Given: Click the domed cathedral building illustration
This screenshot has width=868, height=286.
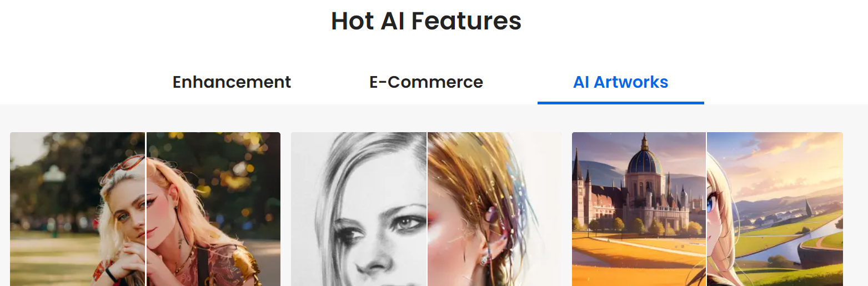Looking at the screenshot, I should tap(644, 189).
